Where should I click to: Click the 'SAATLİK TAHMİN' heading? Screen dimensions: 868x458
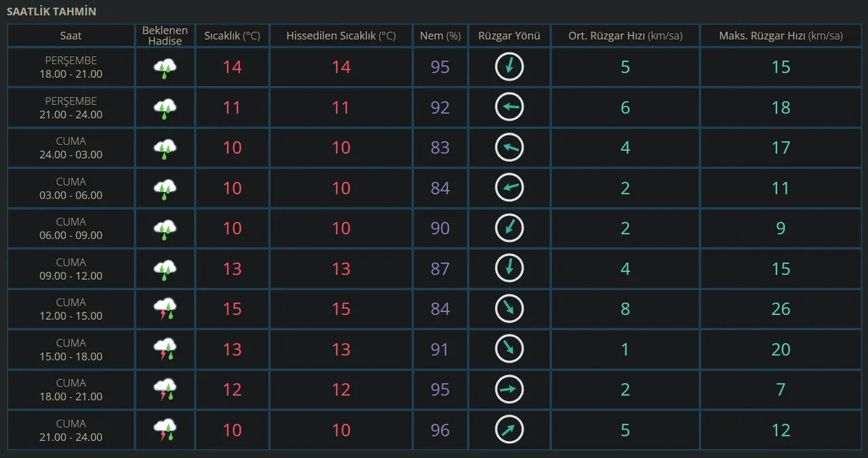52,12
